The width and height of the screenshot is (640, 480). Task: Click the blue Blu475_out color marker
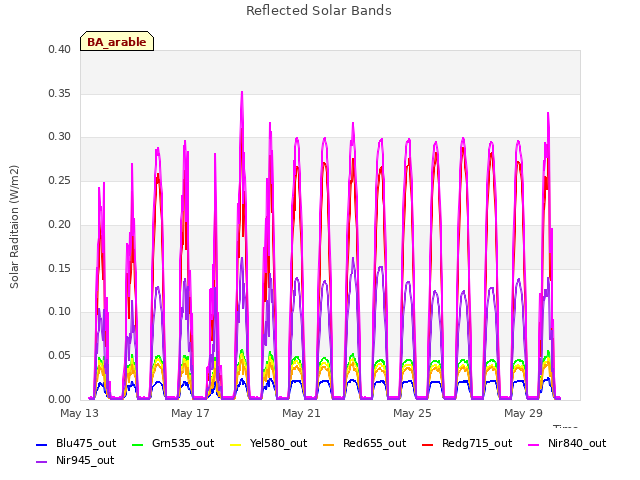point(42,445)
